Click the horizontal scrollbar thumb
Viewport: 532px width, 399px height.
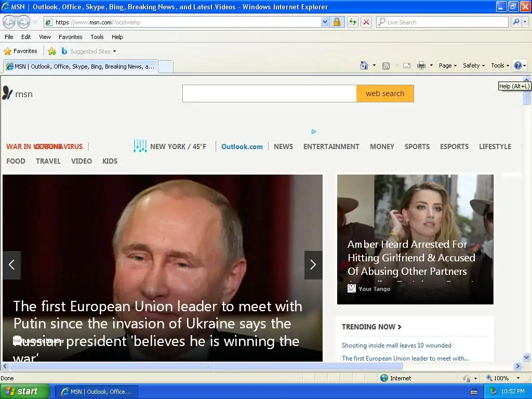(206, 366)
